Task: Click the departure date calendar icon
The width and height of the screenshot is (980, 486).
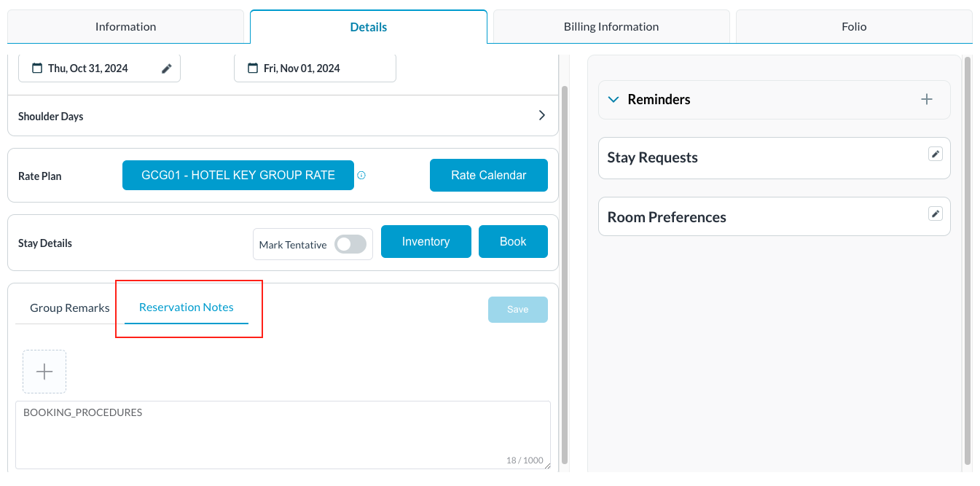Action: click(x=253, y=68)
